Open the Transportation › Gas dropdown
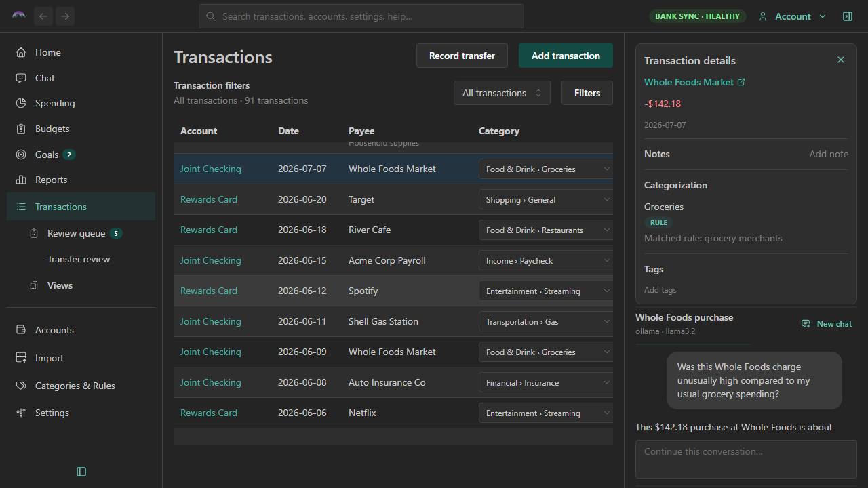 coord(547,321)
